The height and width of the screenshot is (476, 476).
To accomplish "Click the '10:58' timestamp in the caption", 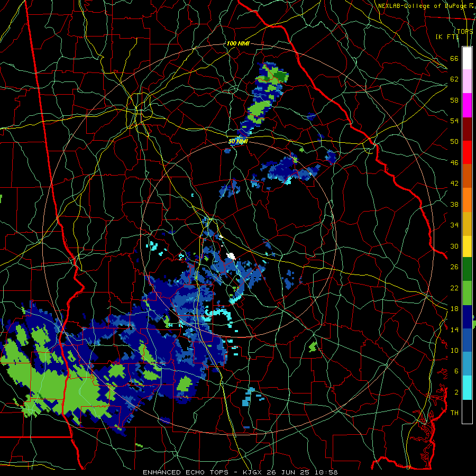I will 327,472.
